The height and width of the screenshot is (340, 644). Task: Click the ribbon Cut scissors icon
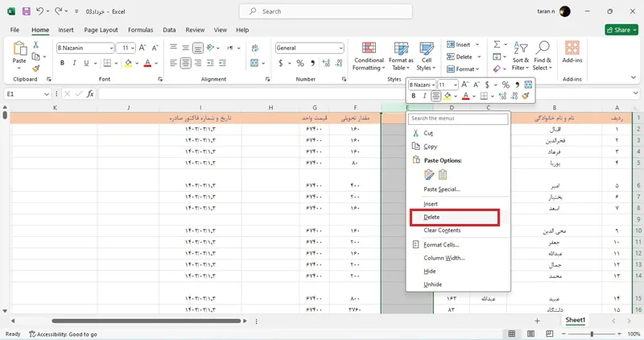click(x=35, y=45)
